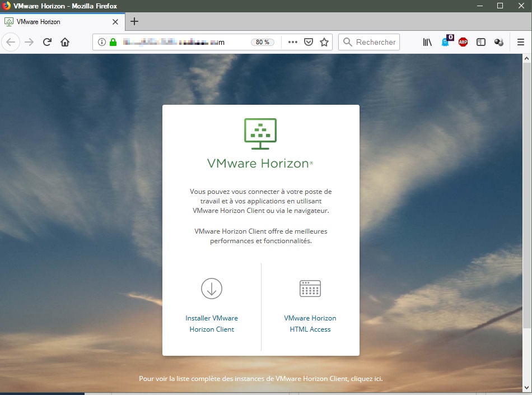Viewport: 532px width, 395px height.
Task: Maximize the Firefox window
Action: click(500, 6)
